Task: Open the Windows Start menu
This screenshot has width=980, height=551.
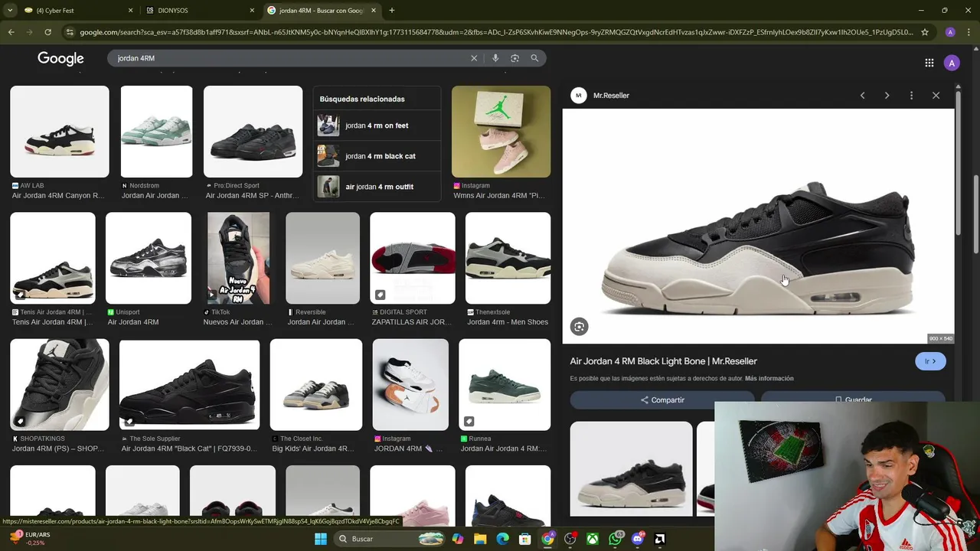Action: tap(321, 539)
